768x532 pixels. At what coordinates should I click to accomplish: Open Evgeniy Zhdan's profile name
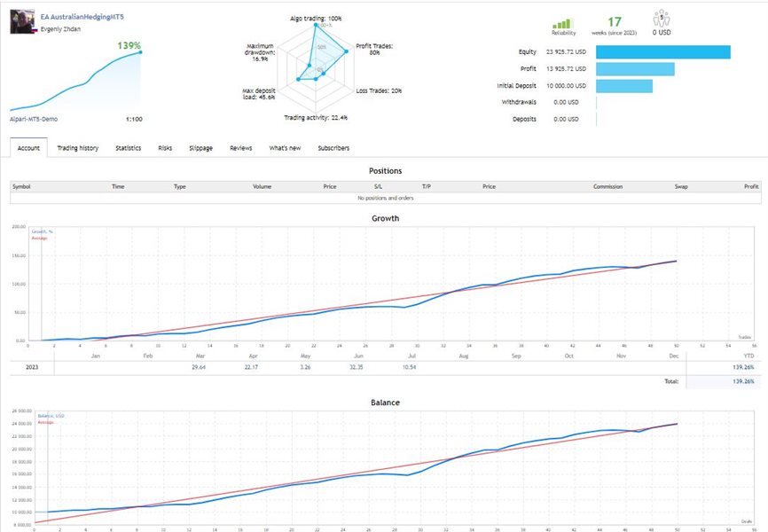click(60, 29)
